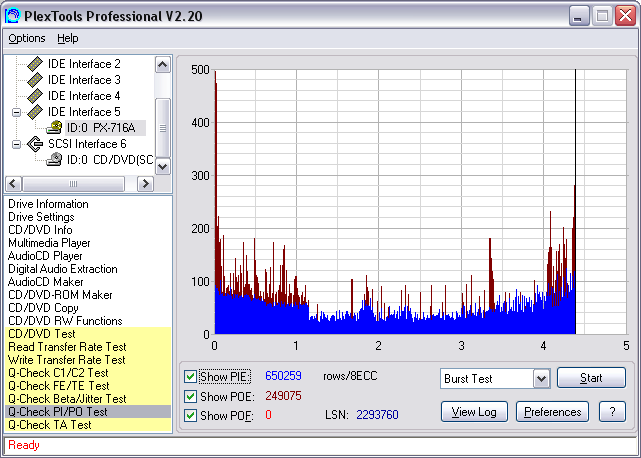
Task: Click the IDE Interface 3 chip icon
Action: point(35,80)
